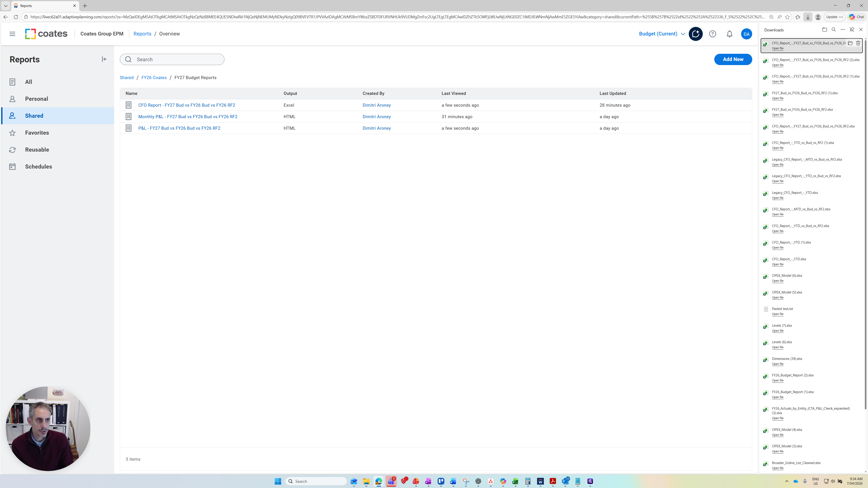
Task: Open Downloads panel more options menu
Action: coord(842,30)
